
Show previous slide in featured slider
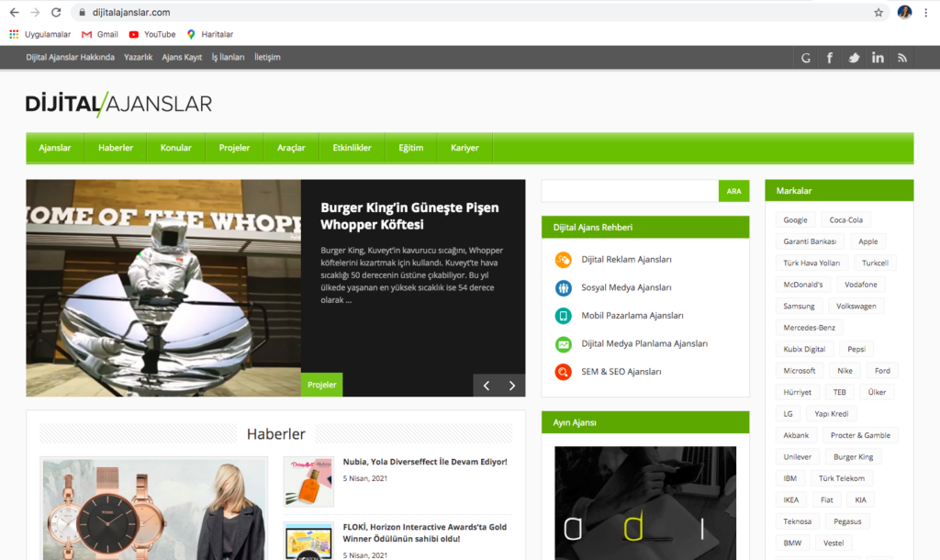pos(487,386)
